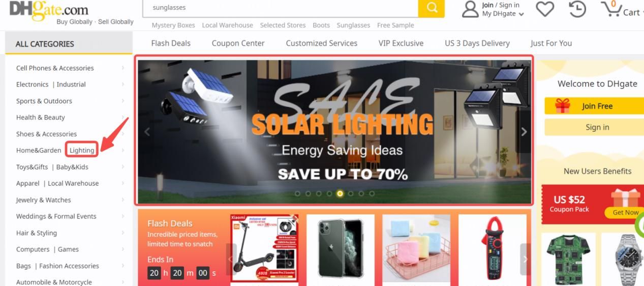Click the DHgate.com logo
The width and height of the screenshot is (644, 286).
pyautogui.click(x=49, y=10)
